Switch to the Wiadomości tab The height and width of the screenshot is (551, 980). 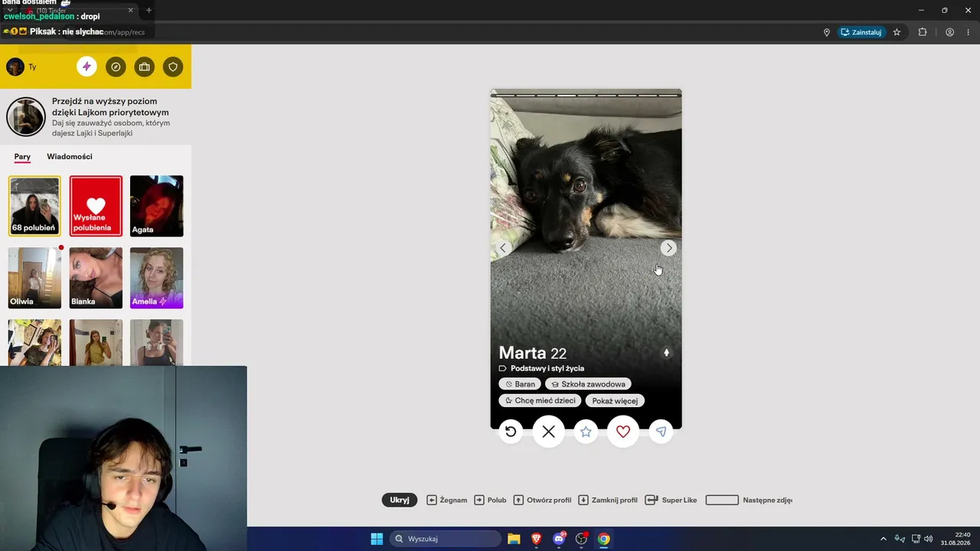coord(70,157)
